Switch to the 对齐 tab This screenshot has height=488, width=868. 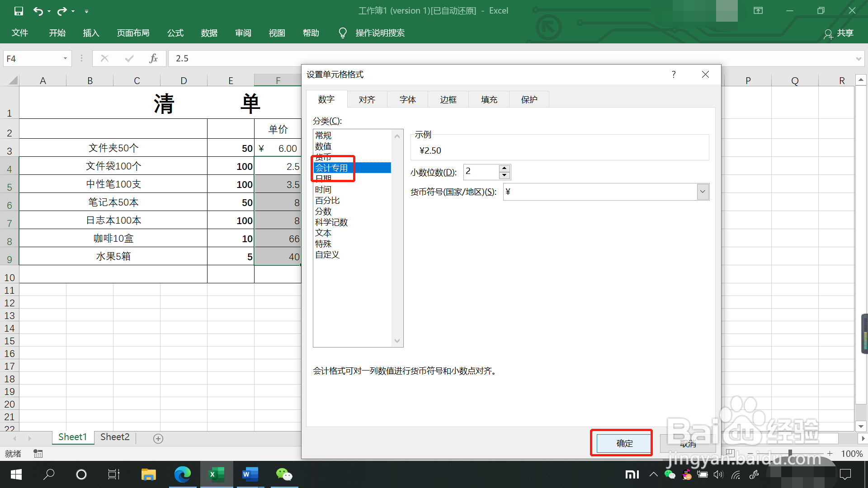click(367, 99)
